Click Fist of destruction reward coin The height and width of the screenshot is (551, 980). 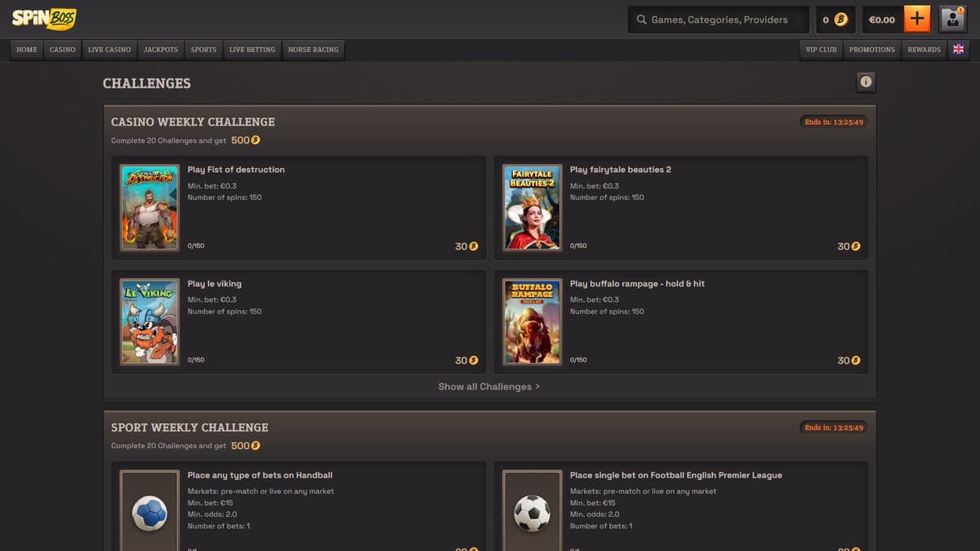[x=474, y=247]
